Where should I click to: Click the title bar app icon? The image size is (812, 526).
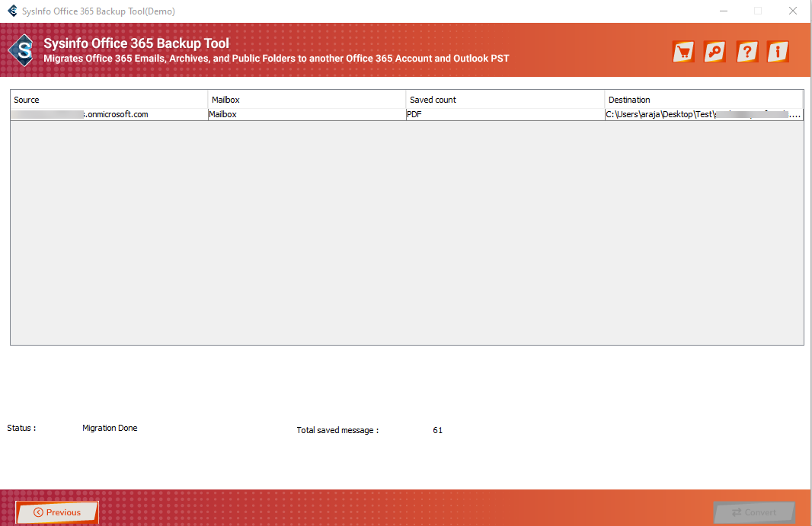(x=12, y=11)
